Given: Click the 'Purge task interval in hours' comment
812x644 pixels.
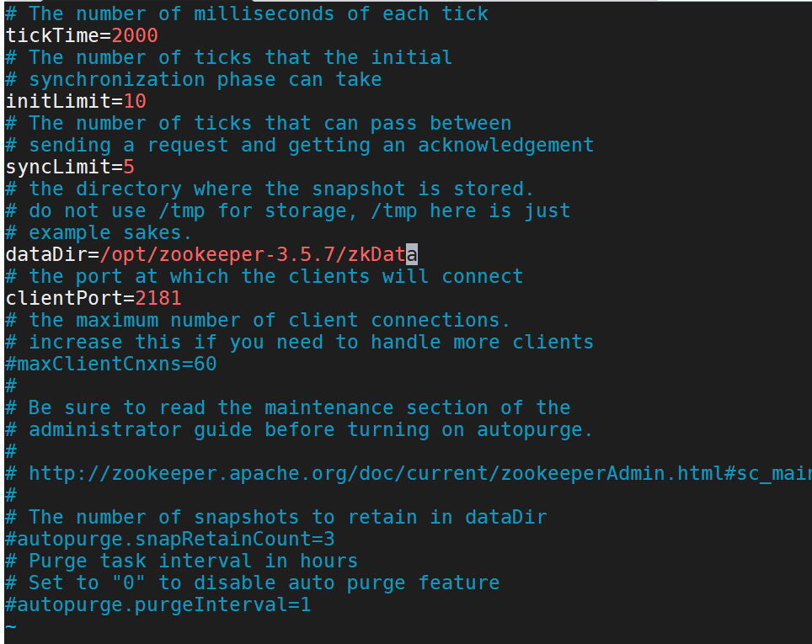Looking at the screenshot, I should [x=181, y=562].
